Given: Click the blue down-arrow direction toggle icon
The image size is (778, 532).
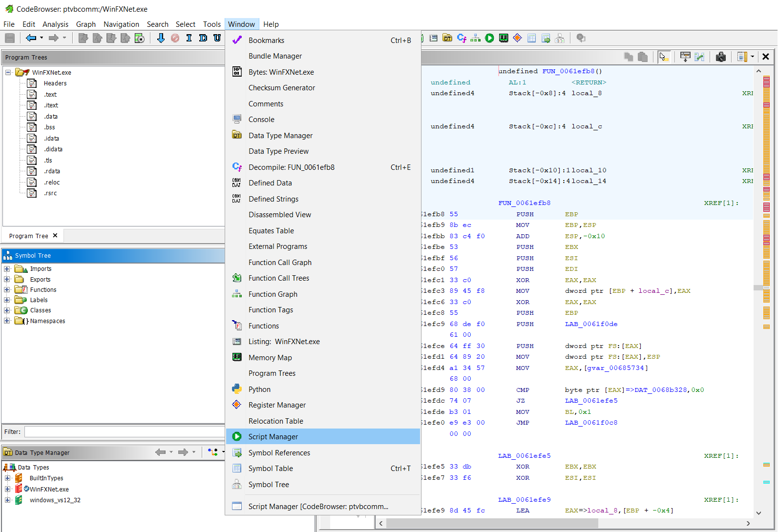Looking at the screenshot, I should (x=161, y=38).
